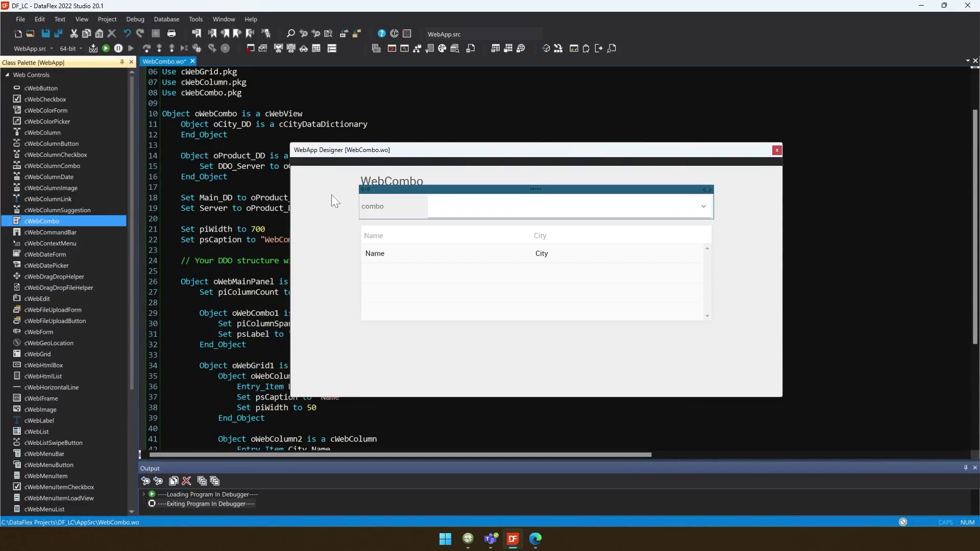Undo the last edit with the Undo icon

point(127,34)
